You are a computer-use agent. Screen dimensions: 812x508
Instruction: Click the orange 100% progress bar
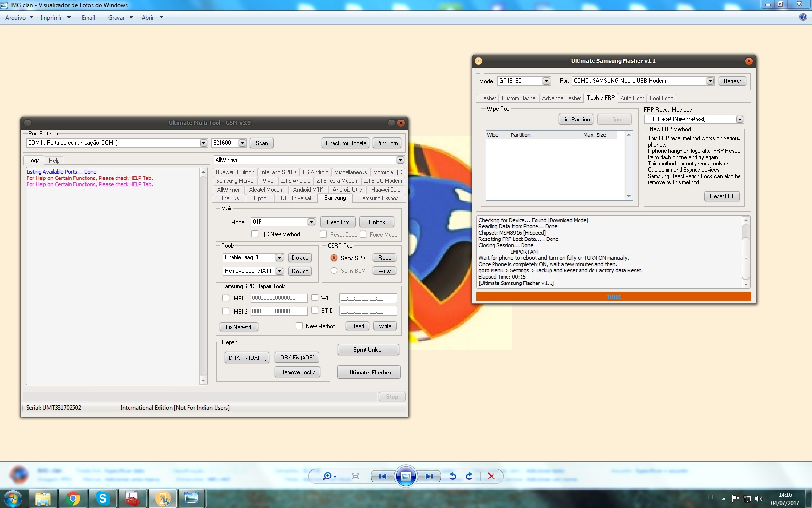[613, 297]
